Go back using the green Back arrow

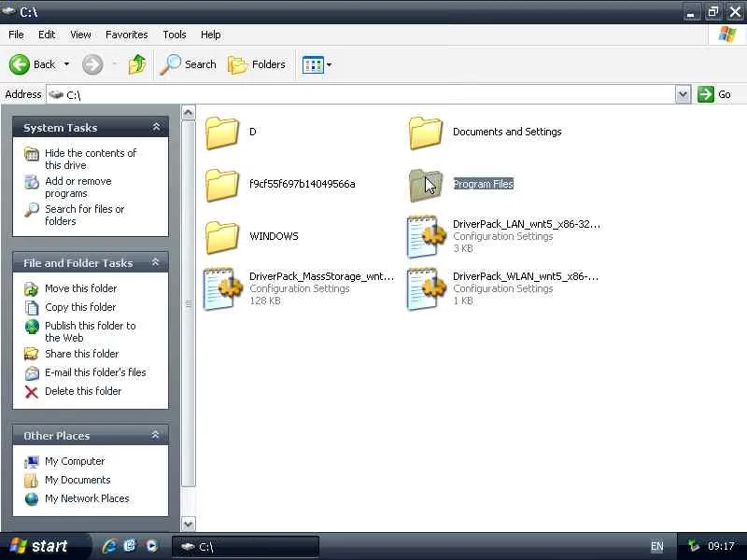click(x=20, y=64)
